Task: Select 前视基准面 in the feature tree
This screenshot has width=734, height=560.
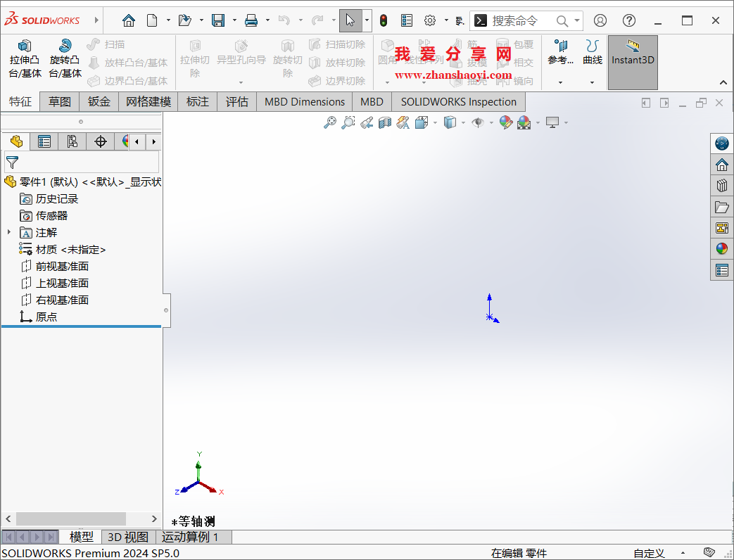Action: click(62, 266)
